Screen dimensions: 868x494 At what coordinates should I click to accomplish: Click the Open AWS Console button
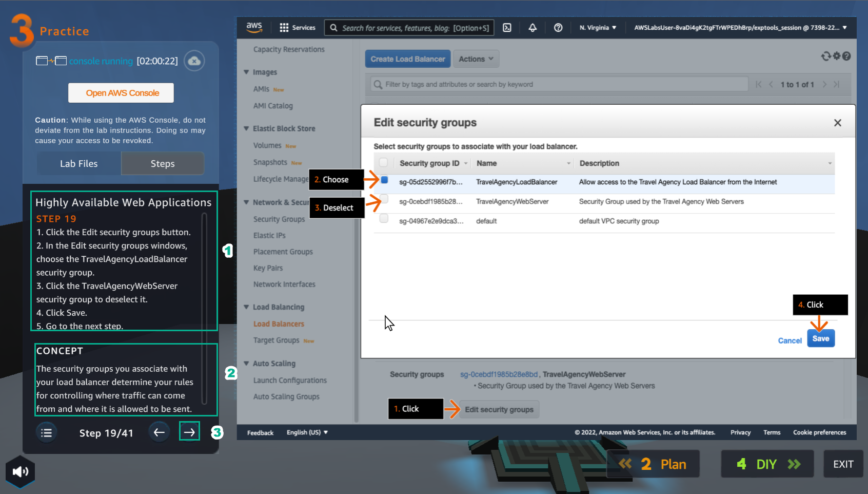pos(121,93)
